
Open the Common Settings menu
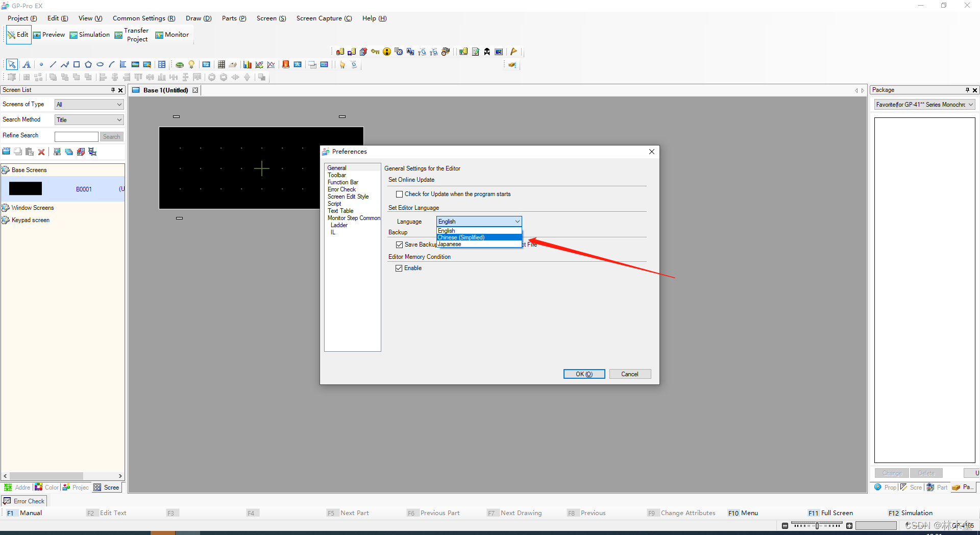point(144,18)
